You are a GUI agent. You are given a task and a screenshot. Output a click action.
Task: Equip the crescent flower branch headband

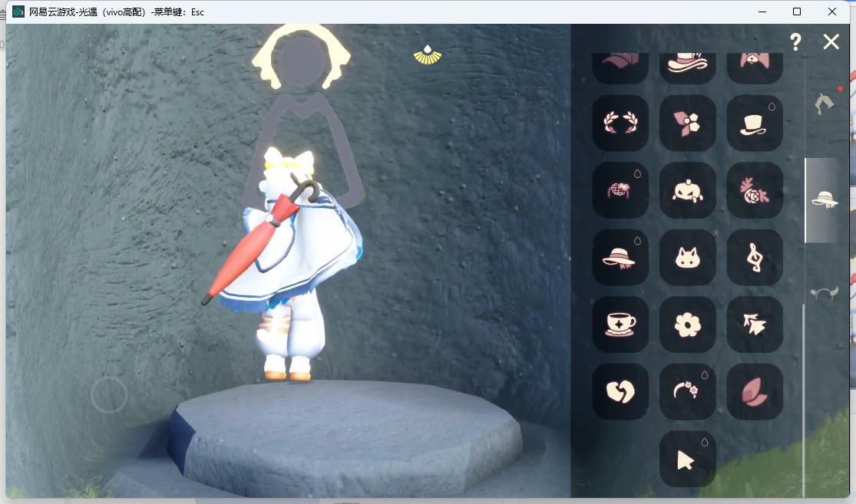[x=687, y=391]
